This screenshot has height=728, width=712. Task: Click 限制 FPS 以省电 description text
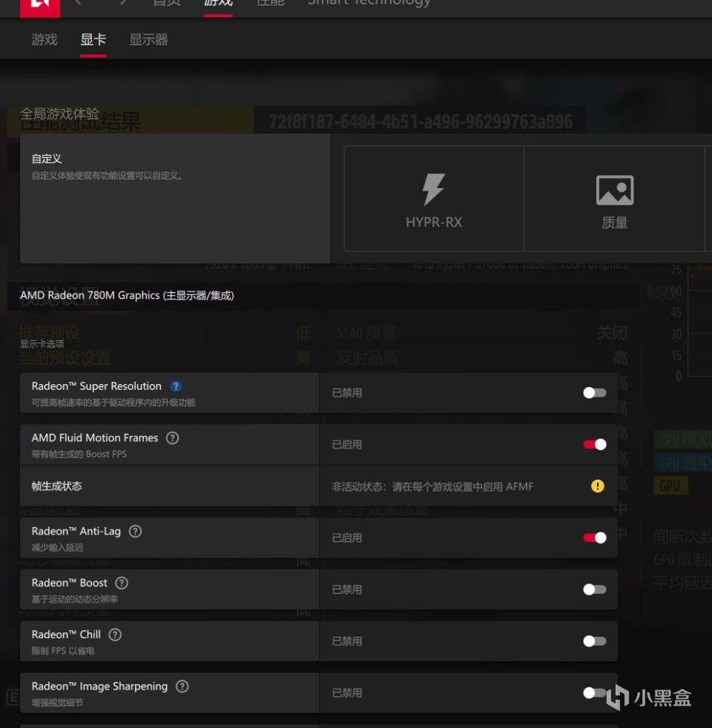point(63,651)
